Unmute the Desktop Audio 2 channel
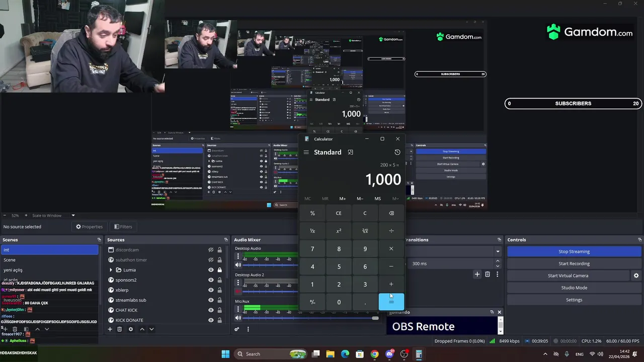 pyautogui.click(x=238, y=292)
